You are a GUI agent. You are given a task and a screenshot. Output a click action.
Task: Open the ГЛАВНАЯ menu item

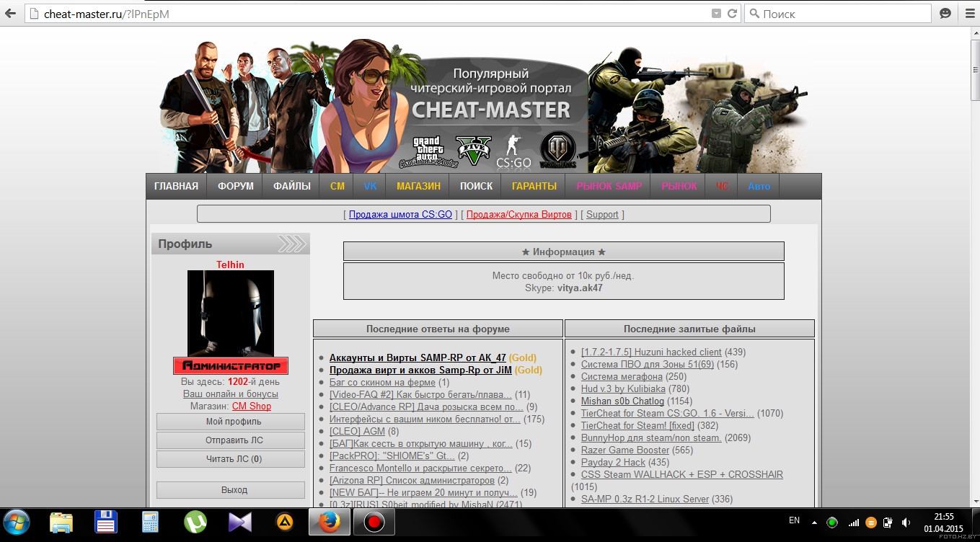tap(176, 186)
